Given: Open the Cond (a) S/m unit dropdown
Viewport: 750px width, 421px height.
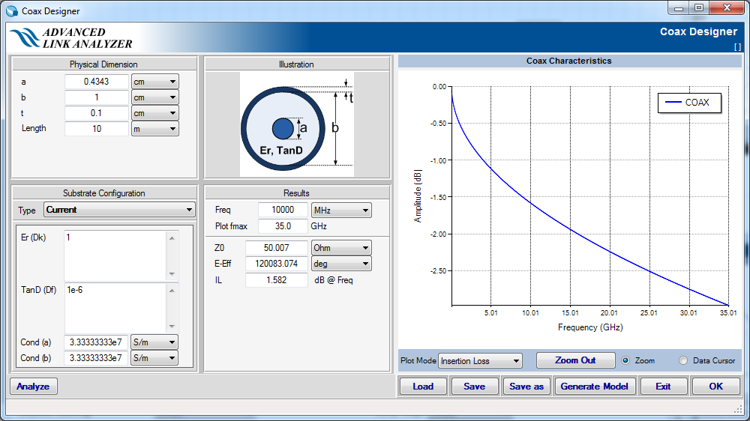Looking at the screenshot, I should (154, 342).
